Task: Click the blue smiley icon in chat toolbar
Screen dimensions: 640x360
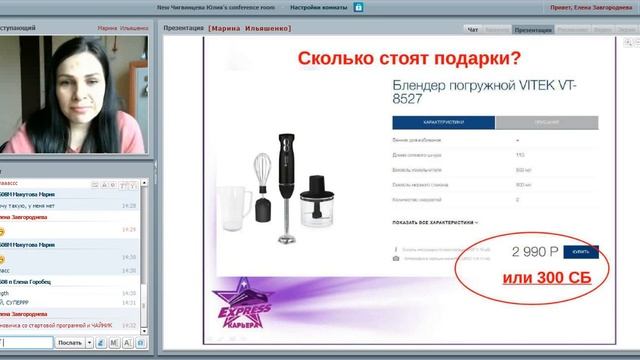Action: 141,343
